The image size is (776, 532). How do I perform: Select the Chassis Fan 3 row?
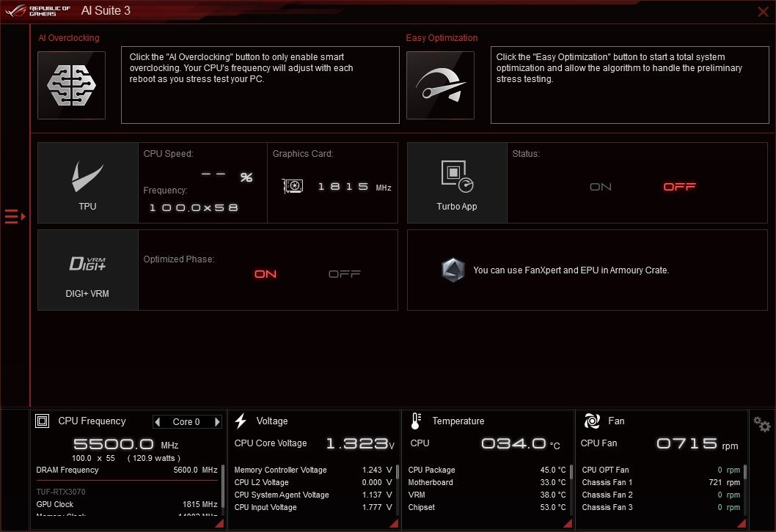[x=661, y=507]
